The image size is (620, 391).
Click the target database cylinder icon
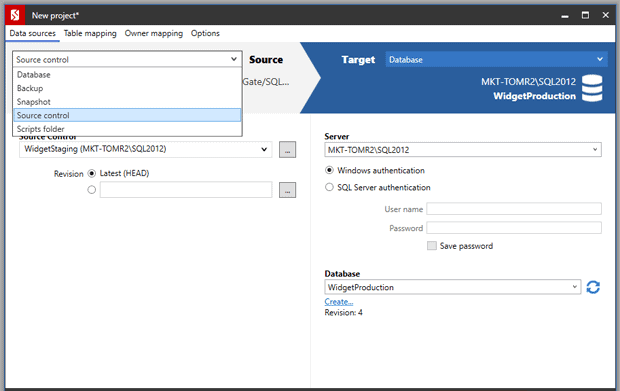592,88
